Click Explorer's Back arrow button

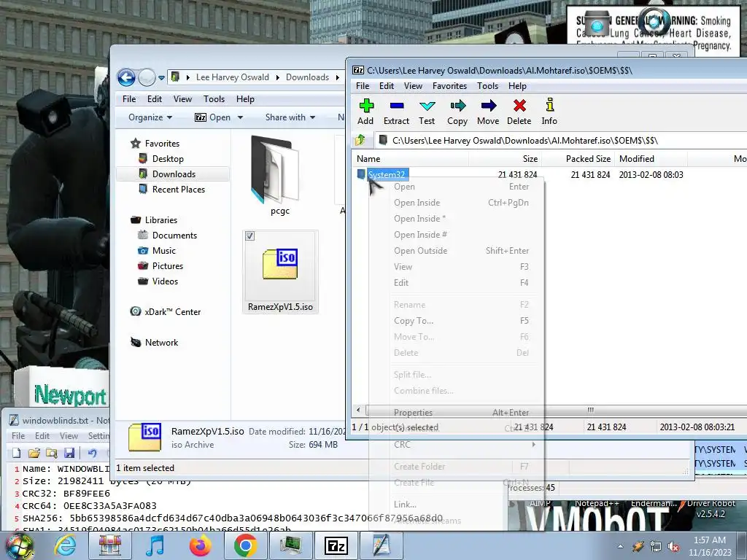coord(126,77)
